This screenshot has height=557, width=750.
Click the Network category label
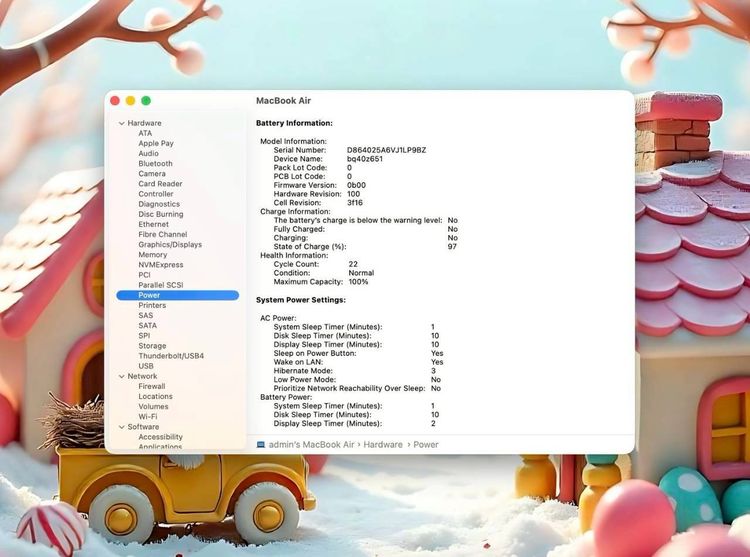pos(142,377)
